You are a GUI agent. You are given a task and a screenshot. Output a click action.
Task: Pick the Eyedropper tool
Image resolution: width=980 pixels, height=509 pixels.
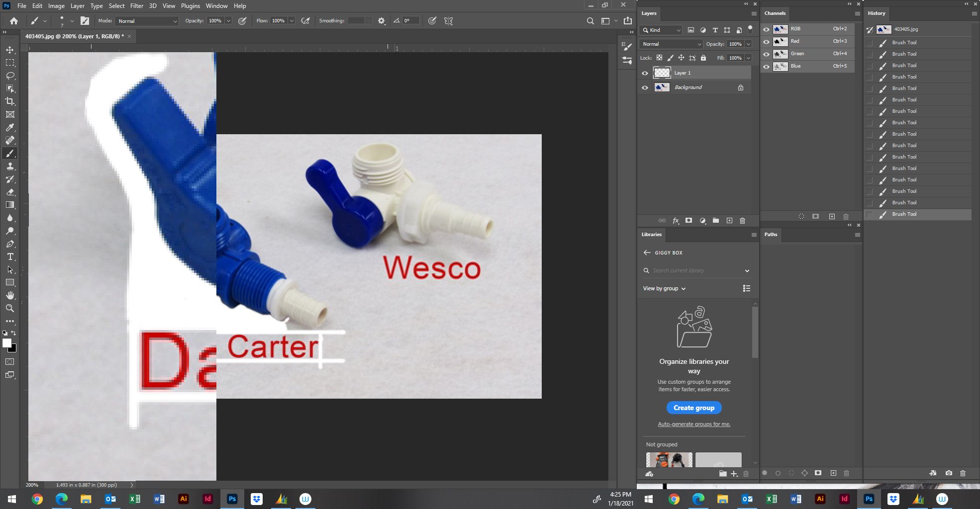[x=10, y=127]
